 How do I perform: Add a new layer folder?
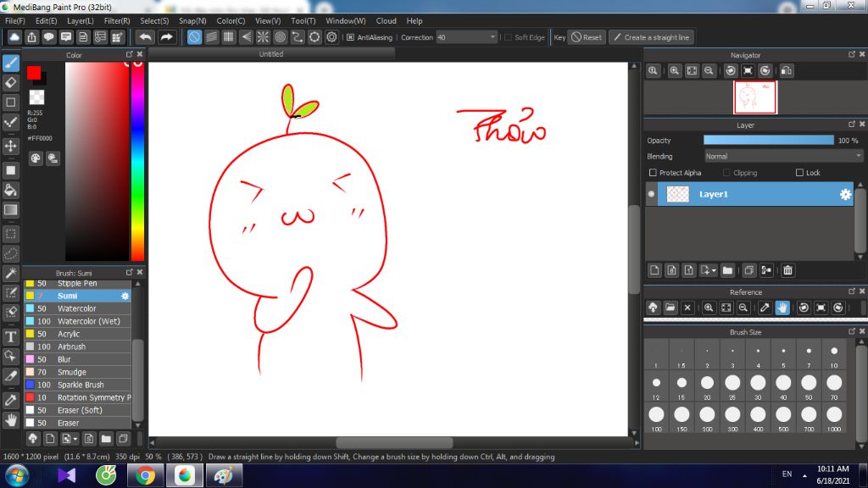[x=727, y=270]
